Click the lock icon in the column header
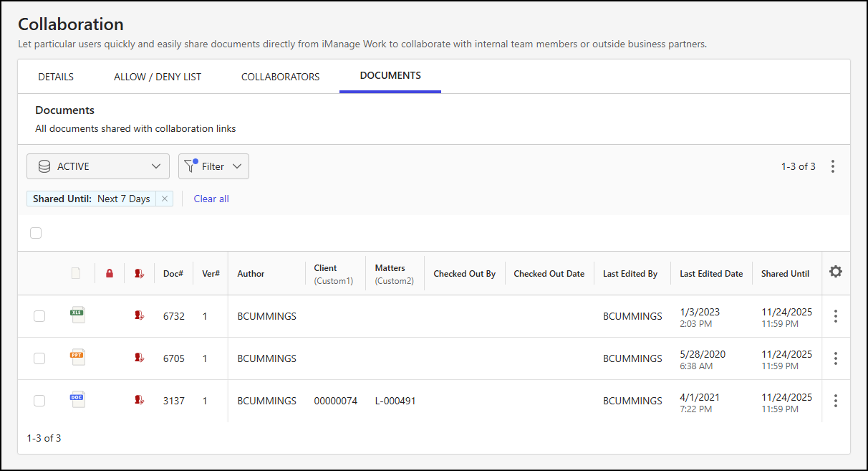Screen dimensions: 868x471 click(110, 273)
